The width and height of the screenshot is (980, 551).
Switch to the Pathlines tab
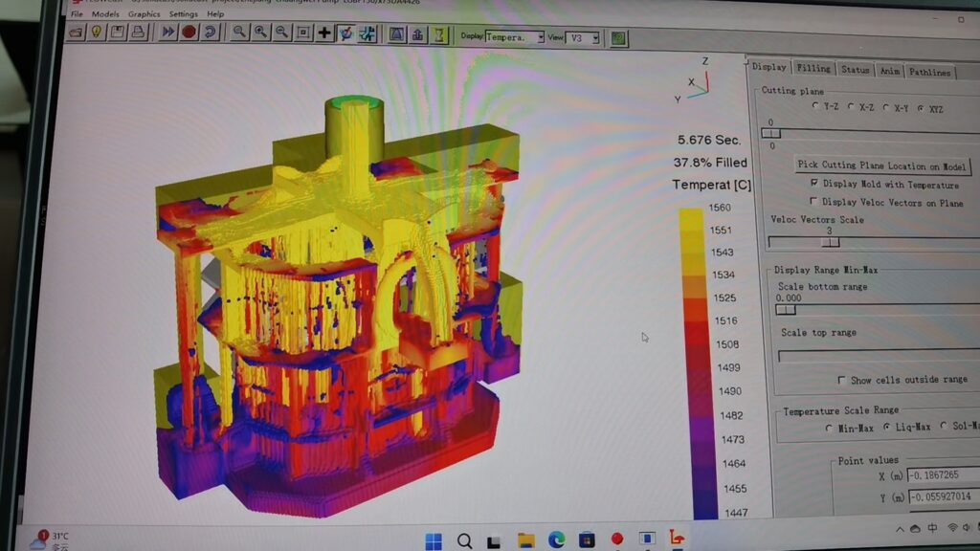929,72
